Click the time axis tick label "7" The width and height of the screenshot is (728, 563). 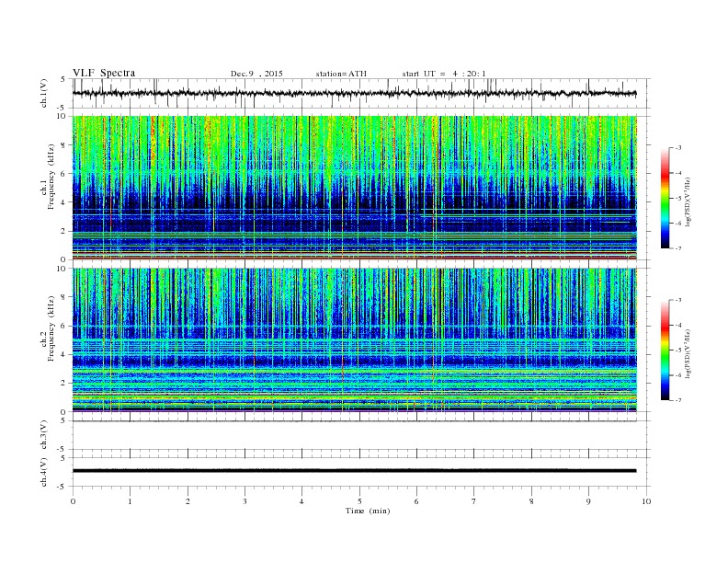[x=474, y=501]
